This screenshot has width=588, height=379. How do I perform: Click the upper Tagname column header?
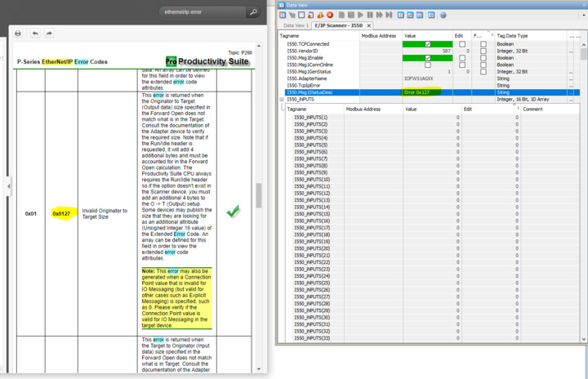click(318, 36)
